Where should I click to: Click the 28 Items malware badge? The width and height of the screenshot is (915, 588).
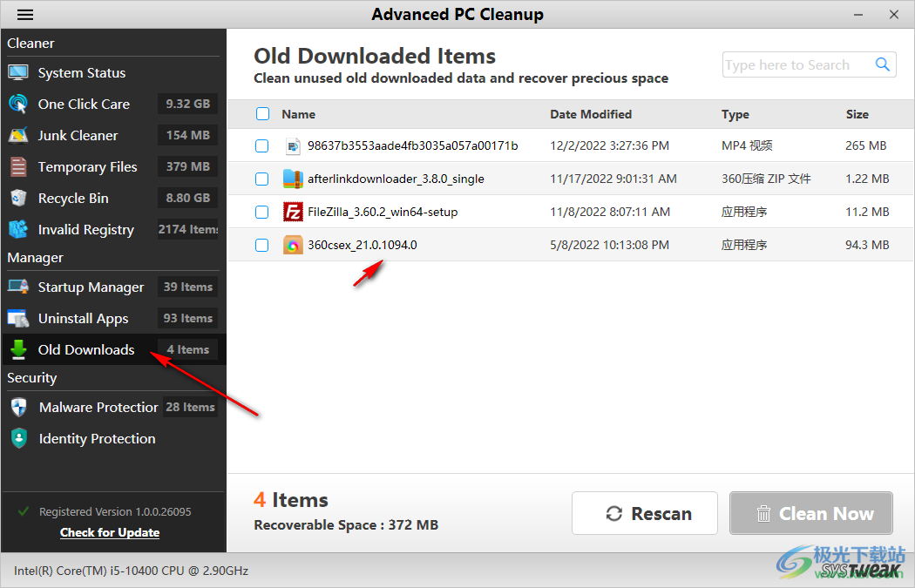coord(190,407)
